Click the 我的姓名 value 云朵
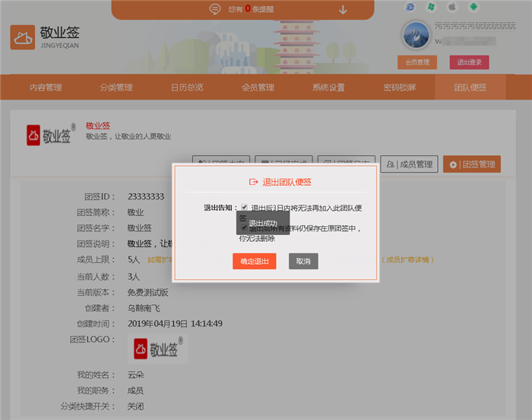Image resolution: width=532 pixels, height=420 pixels. tap(136, 374)
